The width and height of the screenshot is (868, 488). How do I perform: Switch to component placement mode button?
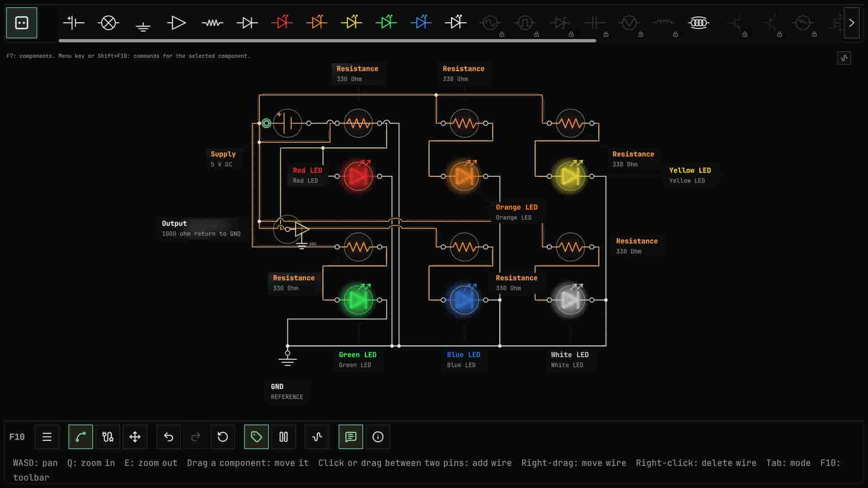point(108,437)
